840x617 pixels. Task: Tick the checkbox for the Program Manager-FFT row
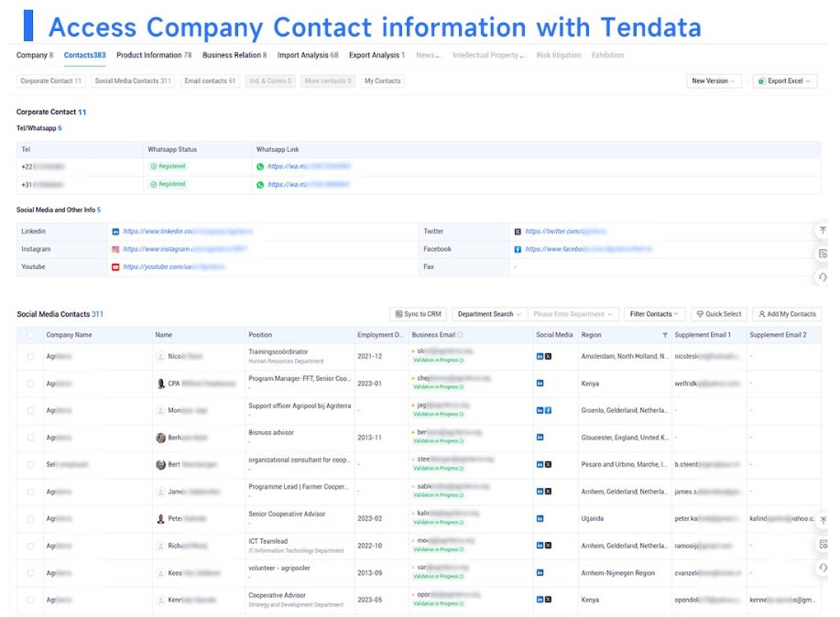[30, 384]
